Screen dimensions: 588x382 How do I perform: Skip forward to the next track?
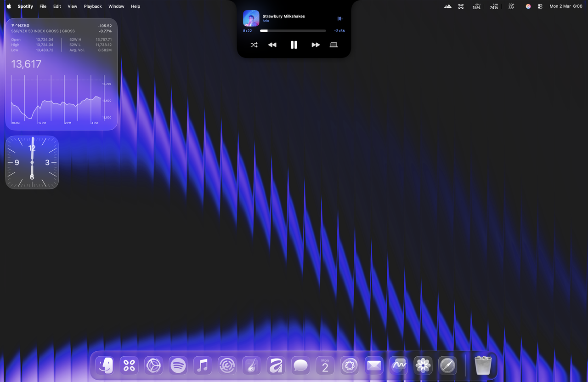coord(316,45)
